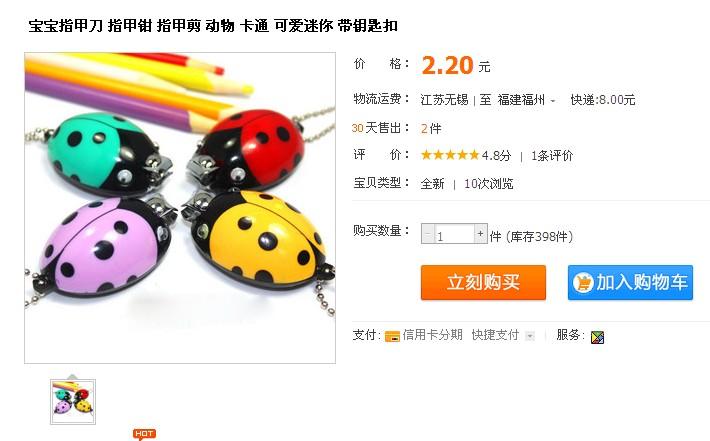The image size is (710, 441).
Task: Click the orange HOT badge icon
Action: (144, 434)
